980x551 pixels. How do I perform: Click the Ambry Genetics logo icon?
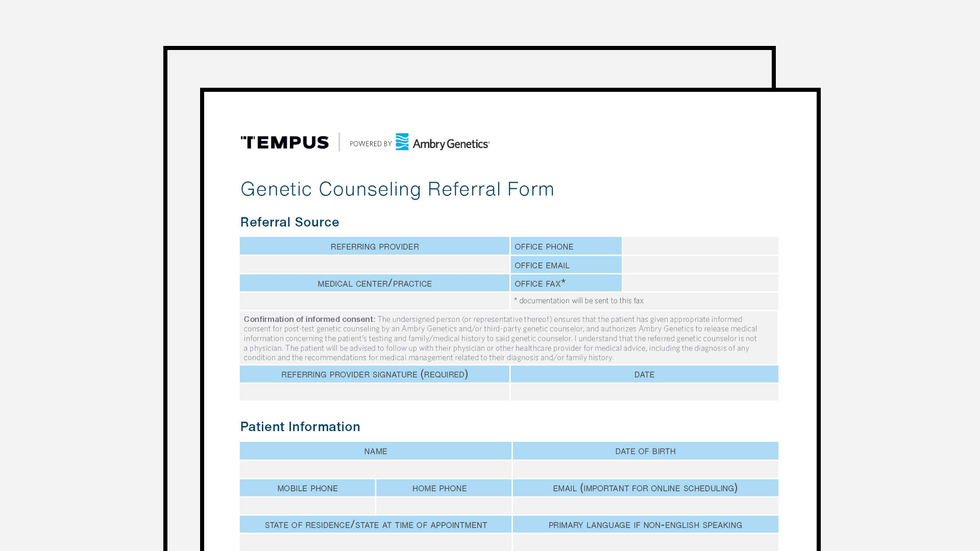pyautogui.click(x=401, y=142)
